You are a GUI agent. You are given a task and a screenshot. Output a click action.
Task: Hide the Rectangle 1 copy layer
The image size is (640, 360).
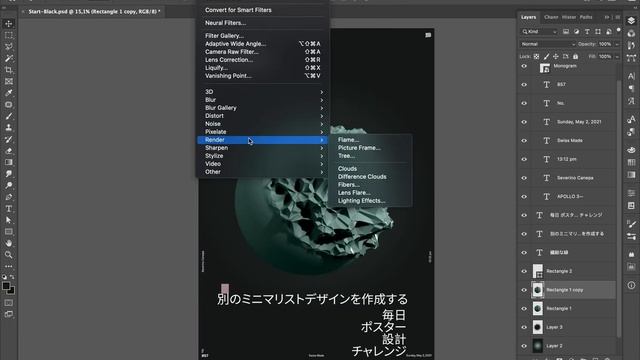click(x=524, y=290)
